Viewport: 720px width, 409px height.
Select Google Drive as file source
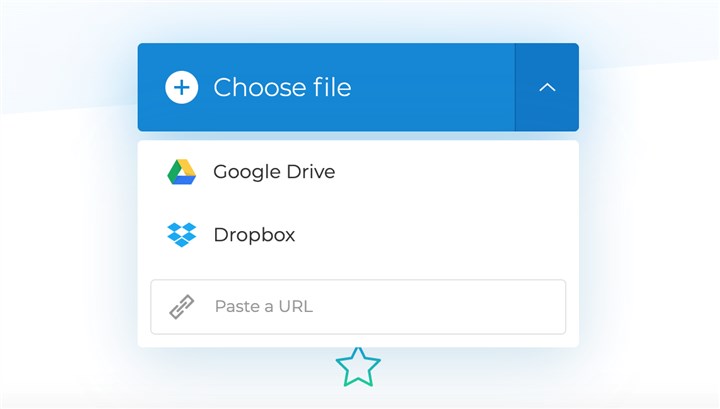pos(358,172)
